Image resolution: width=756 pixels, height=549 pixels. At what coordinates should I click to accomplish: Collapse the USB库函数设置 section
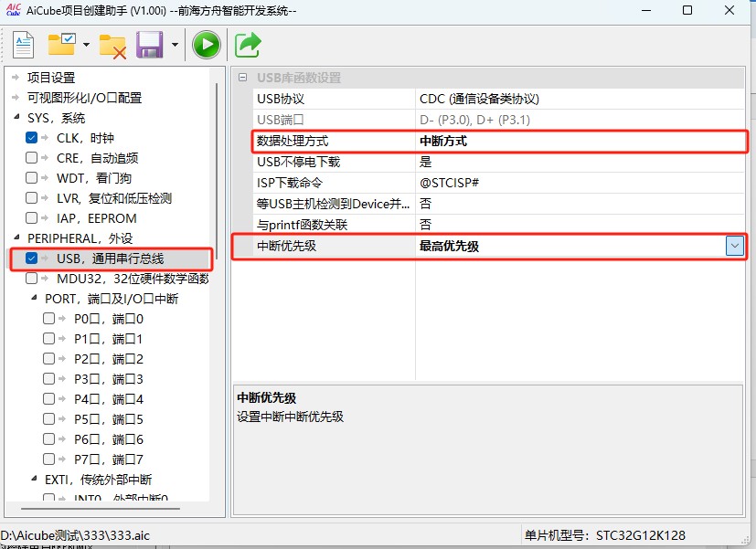(x=243, y=77)
